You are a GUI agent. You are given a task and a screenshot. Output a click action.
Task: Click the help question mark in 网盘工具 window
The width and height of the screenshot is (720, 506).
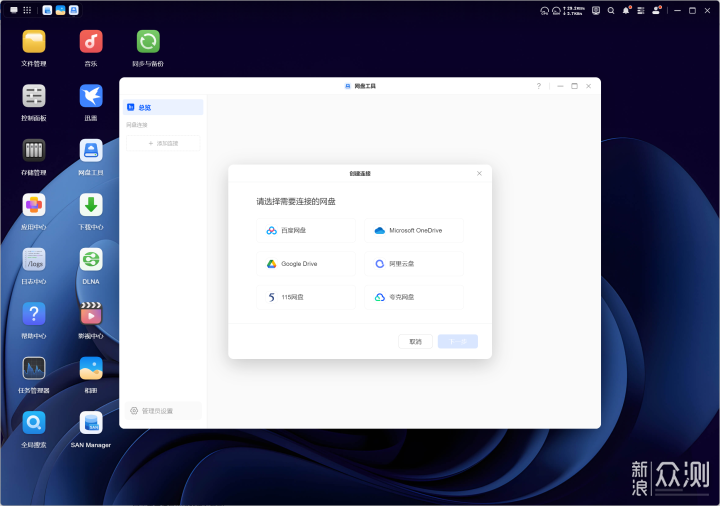click(539, 86)
